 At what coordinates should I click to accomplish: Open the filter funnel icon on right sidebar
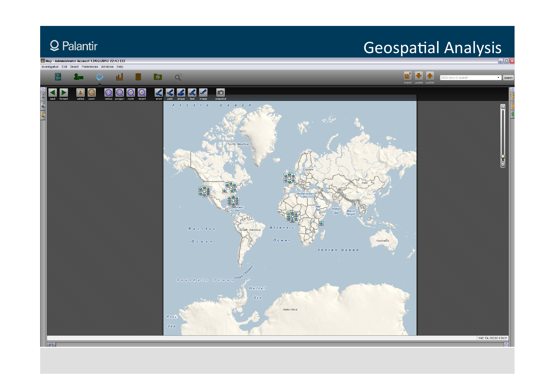point(513,96)
